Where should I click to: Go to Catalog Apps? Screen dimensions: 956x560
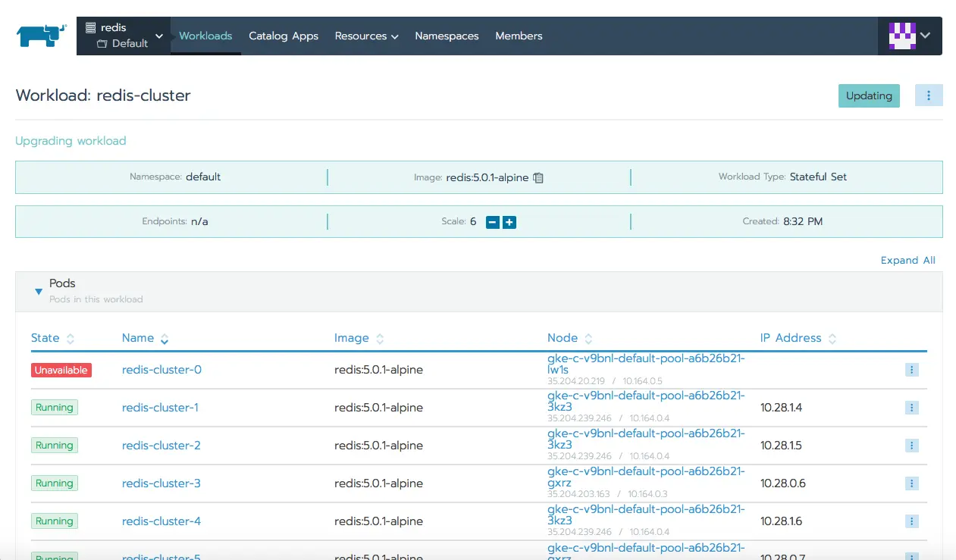point(284,36)
